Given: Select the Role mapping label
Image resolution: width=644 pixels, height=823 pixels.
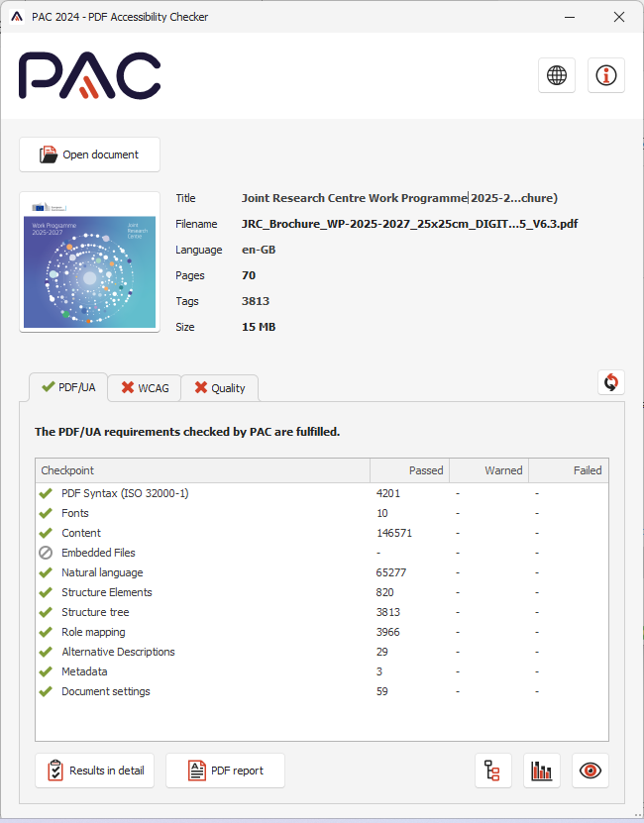Looking at the screenshot, I should (93, 632).
